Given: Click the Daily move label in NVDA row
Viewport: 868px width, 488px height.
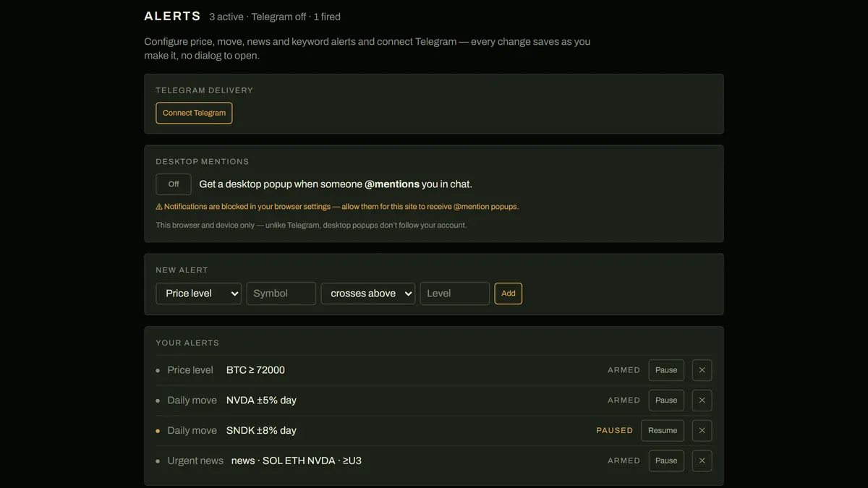Looking at the screenshot, I should 192,401.
